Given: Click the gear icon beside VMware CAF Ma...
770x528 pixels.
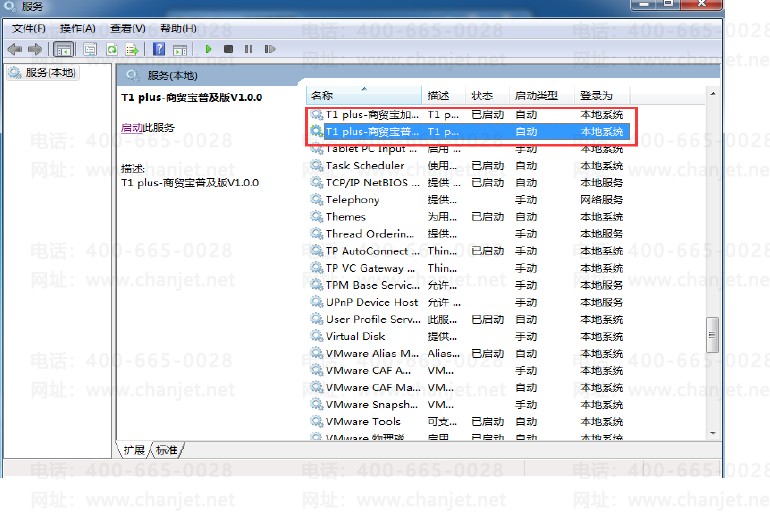Looking at the screenshot, I should 317,388.
